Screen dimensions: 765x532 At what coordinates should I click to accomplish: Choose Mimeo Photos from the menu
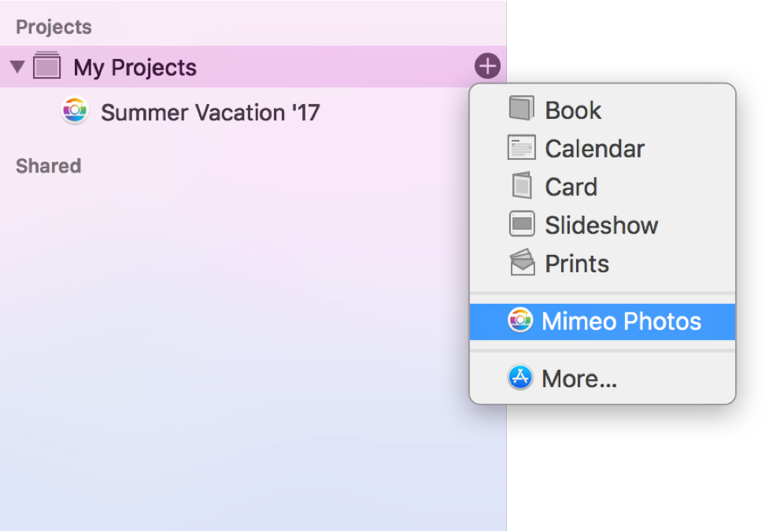[x=621, y=320]
